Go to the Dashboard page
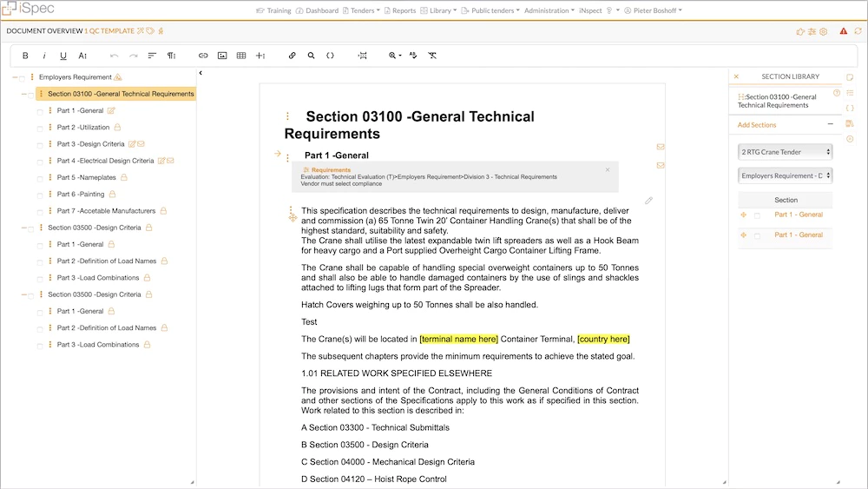Screen dimensions: 868x489 coord(317,10)
